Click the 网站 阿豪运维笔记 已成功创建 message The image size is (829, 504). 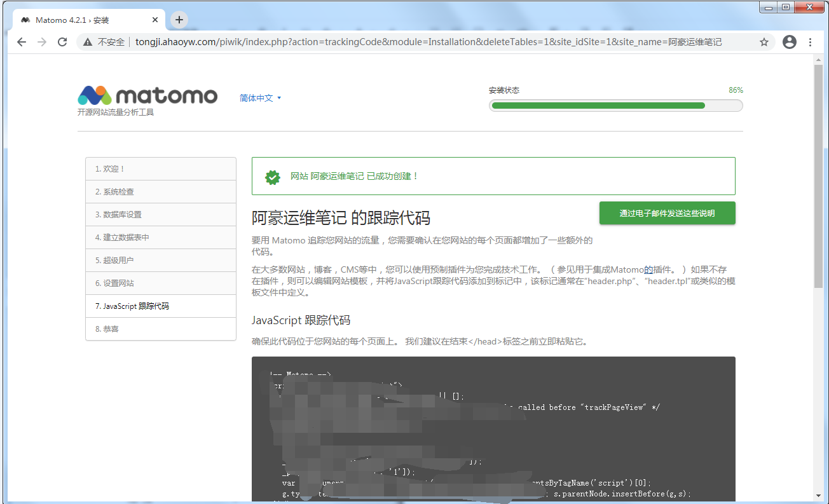(354, 176)
